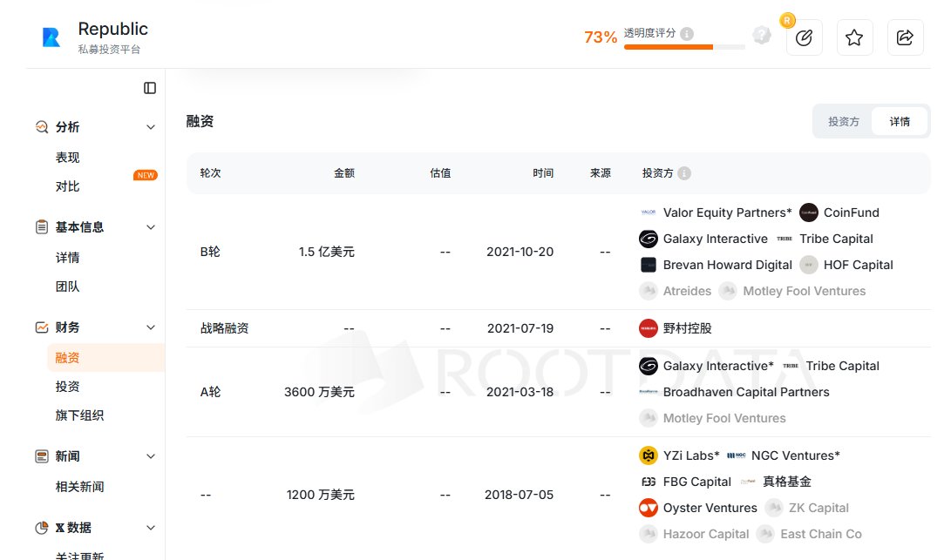
Task: Click the 基本信息 section icon
Action: (41, 227)
